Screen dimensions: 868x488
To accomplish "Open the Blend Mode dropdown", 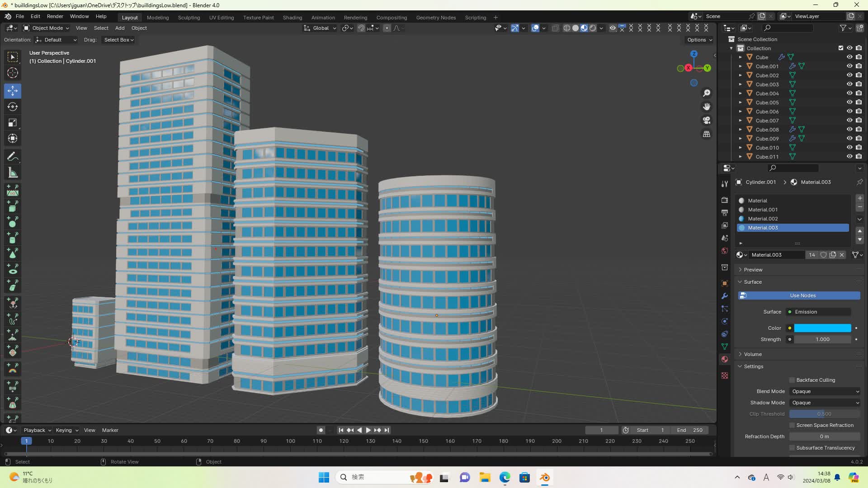I will 825,391.
